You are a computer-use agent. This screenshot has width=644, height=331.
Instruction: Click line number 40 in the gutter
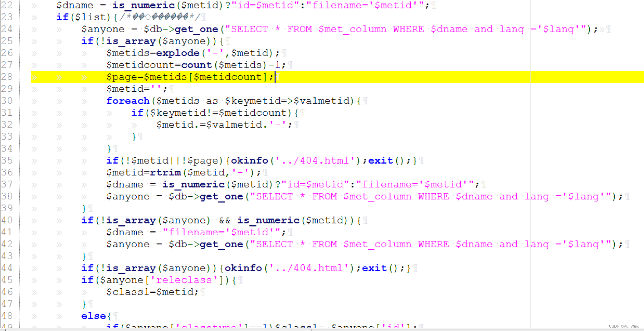click(7, 220)
